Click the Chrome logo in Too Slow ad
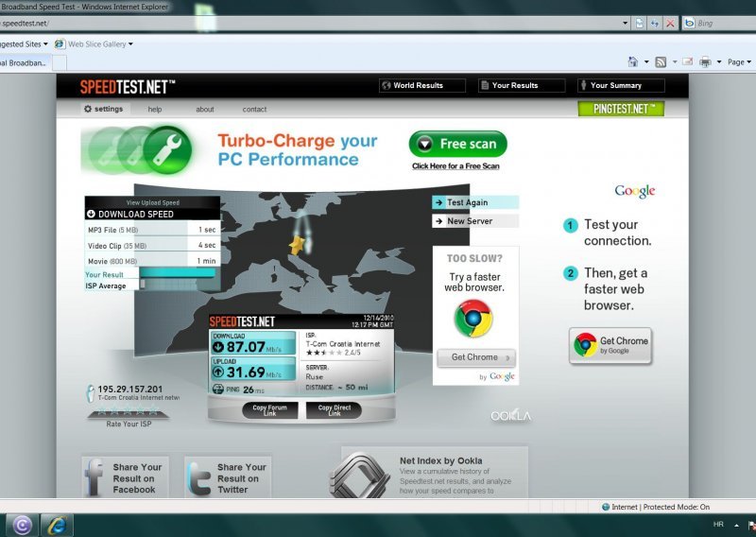 473,319
